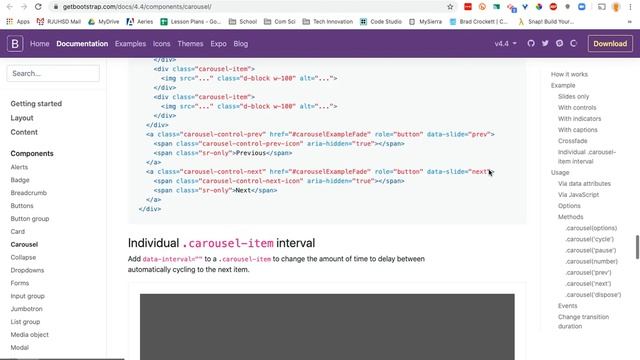640x360 pixels.
Task: Open Aeries bookmark
Action: [140, 22]
